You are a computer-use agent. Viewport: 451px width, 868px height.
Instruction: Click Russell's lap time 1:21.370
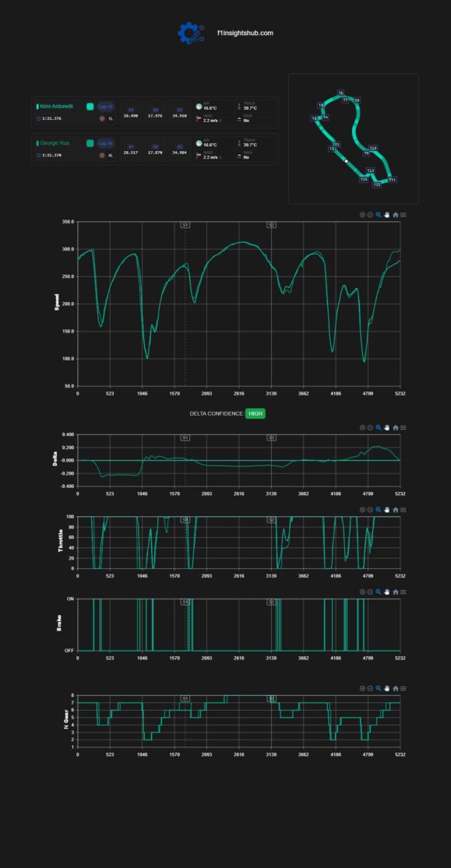coord(52,156)
